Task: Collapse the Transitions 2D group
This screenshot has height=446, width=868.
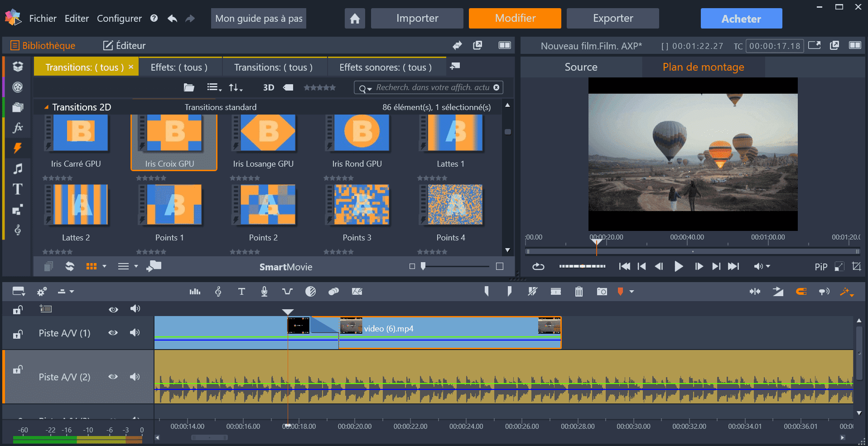Action: click(46, 107)
